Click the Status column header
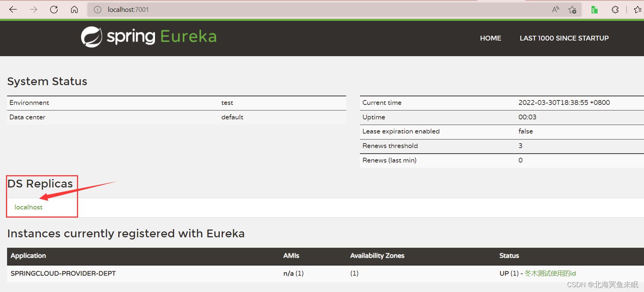644x292 pixels. (x=509, y=256)
